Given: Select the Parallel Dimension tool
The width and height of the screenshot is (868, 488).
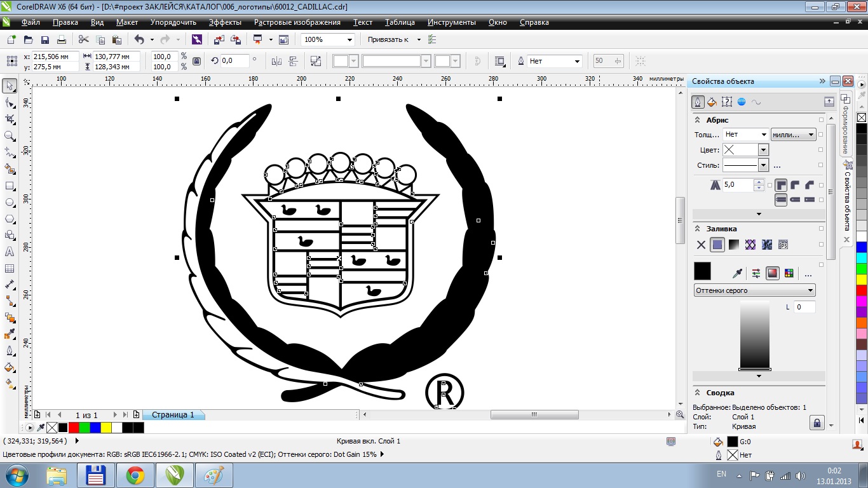Looking at the screenshot, I should [x=10, y=285].
